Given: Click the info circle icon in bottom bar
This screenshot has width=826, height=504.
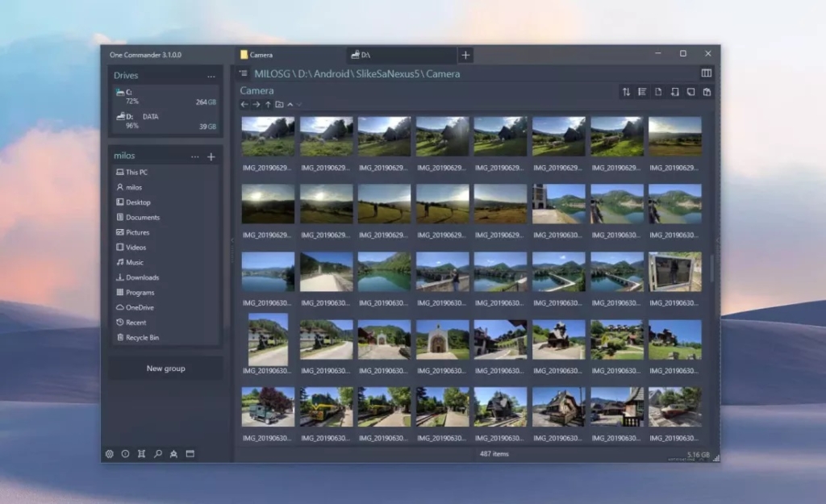Looking at the screenshot, I should [x=126, y=454].
